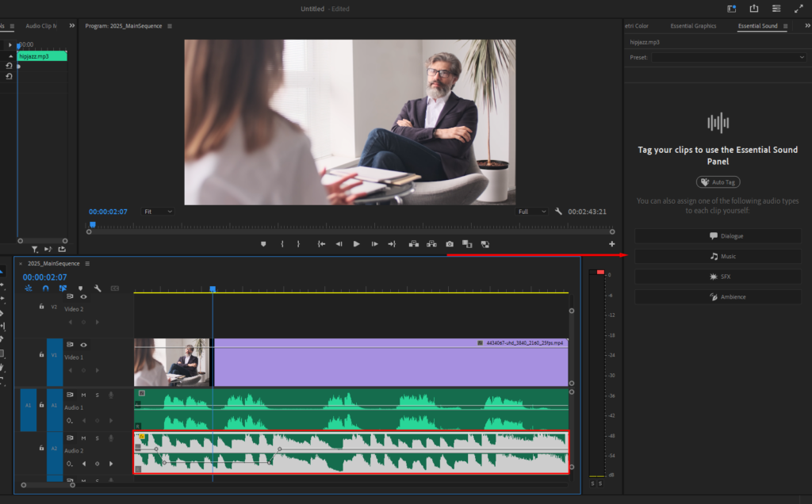Click the timeline playhead in the ruler
The height and width of the screenshot is (504, 812).
[213, 288]
